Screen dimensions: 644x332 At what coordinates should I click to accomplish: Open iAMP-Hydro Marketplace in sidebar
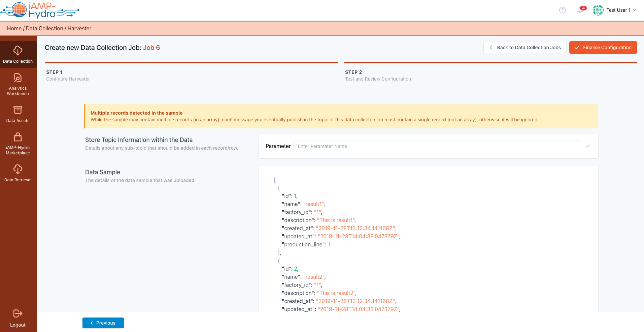18,143
